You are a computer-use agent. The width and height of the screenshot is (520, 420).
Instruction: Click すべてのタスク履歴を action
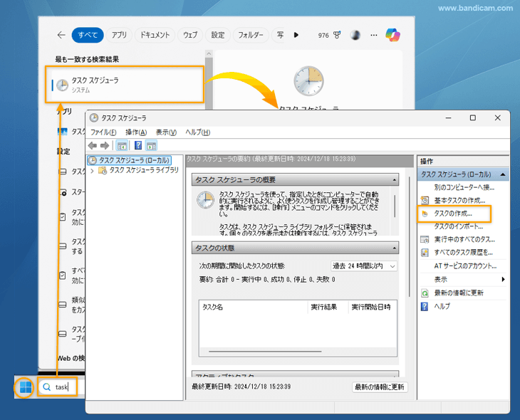pos(463,253)
